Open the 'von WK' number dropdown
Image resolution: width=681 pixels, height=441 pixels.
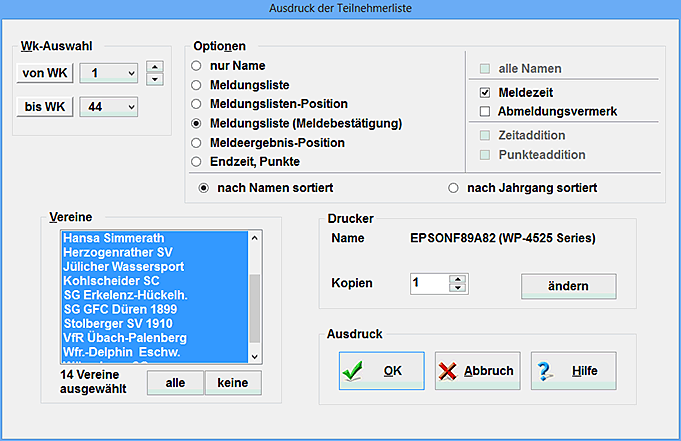coord(130,73)
